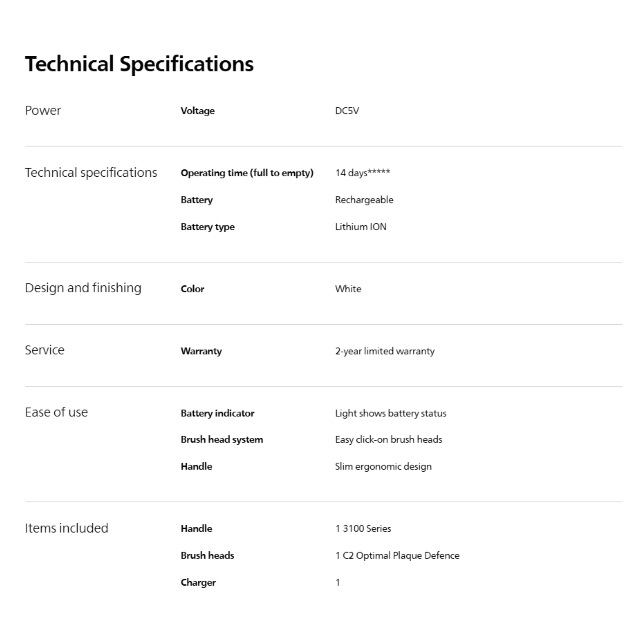Screen dimensions: 644x644
Task: Select the Battery type label
Action: (x=207, y=227)
